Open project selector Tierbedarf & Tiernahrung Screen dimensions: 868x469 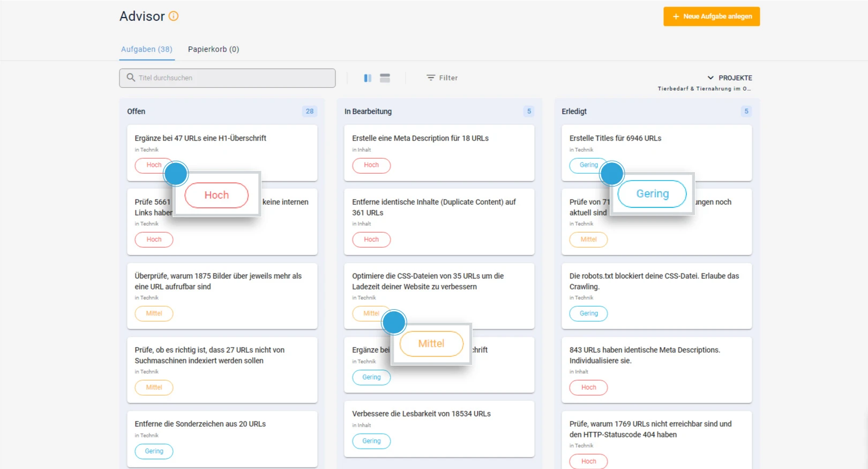704,89
